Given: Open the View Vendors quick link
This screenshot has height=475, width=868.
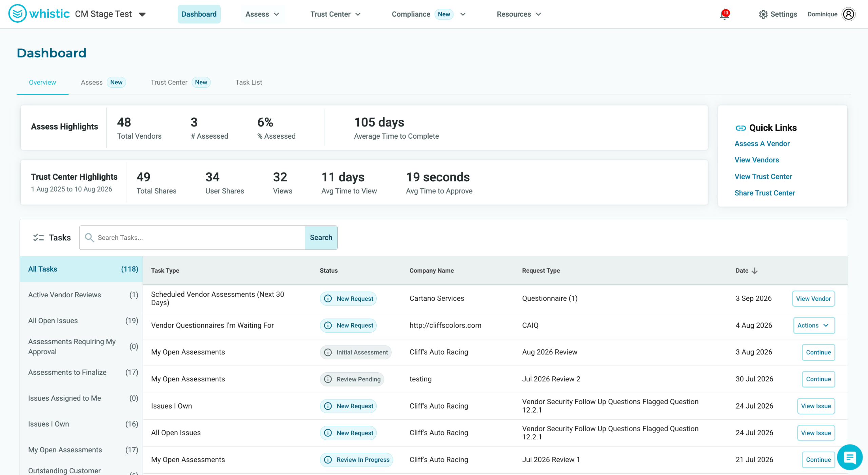Looking at the screenshot, I should pos(756,160).
